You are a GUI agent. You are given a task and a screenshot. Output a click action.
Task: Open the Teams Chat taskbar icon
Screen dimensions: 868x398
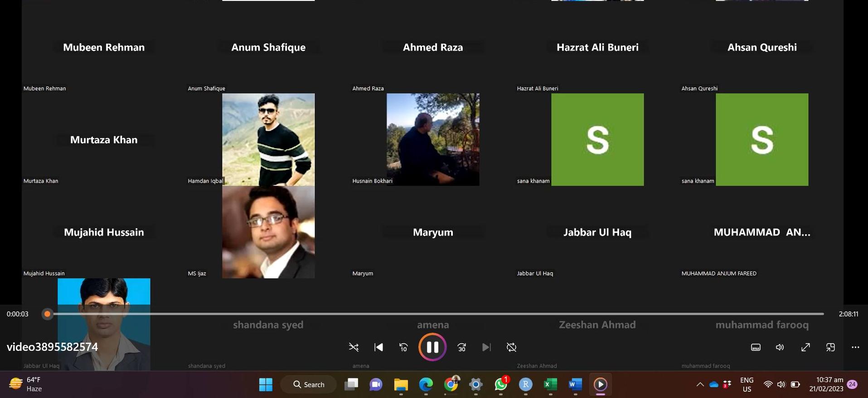point(376,384)
